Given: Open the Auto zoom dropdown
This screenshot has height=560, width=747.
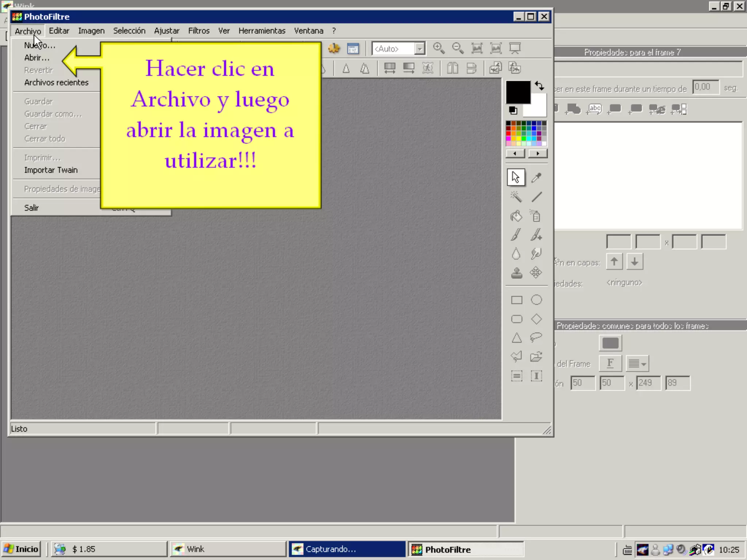Looking at the screenshot, I should (420, 48).
